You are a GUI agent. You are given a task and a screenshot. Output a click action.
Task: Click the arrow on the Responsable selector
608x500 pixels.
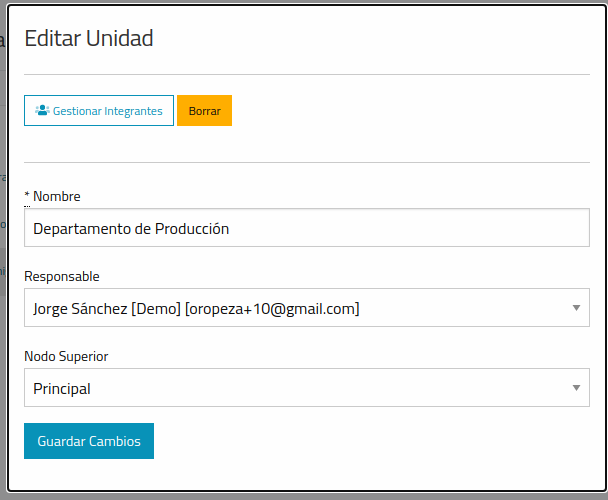pyautogui.click(x=576, y=308)
